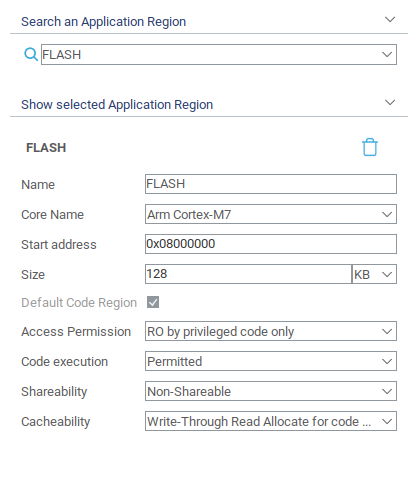This screenshot has width=413, height=493.
Task: Open the KB size unit dropdown
Action: click(x=374, y=274)
